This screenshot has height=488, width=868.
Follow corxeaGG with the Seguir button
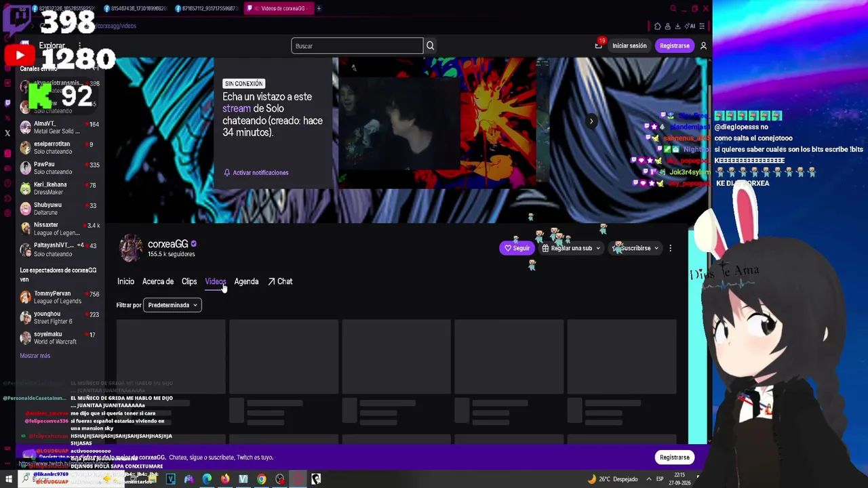[x=517, y=248]
